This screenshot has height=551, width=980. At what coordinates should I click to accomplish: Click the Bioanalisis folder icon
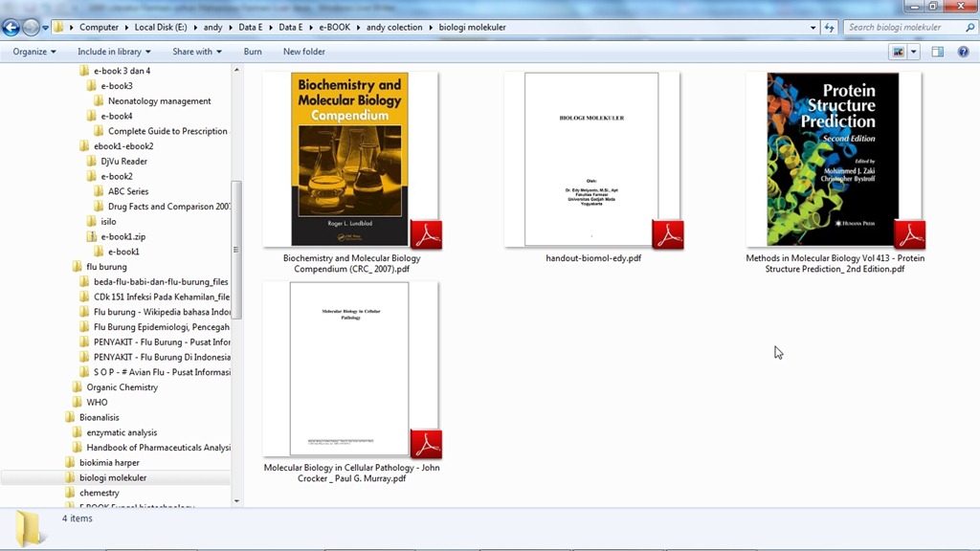[x=70, y=417]
